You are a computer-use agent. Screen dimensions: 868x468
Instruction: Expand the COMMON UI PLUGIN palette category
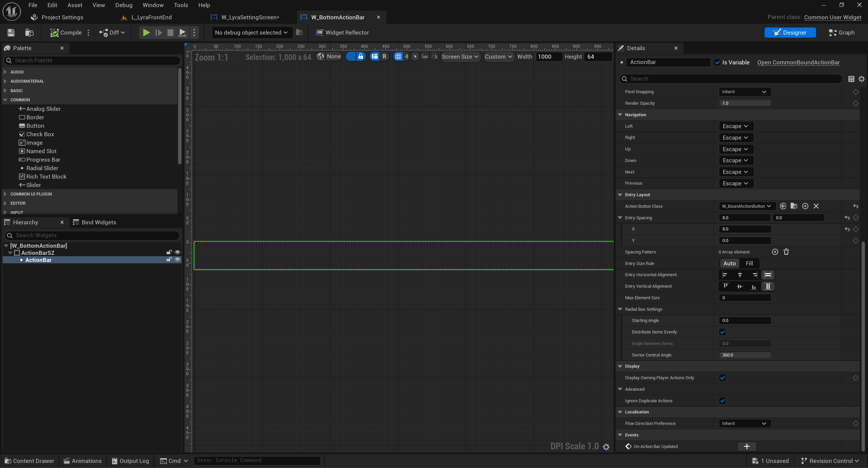(x=31, y=194)
